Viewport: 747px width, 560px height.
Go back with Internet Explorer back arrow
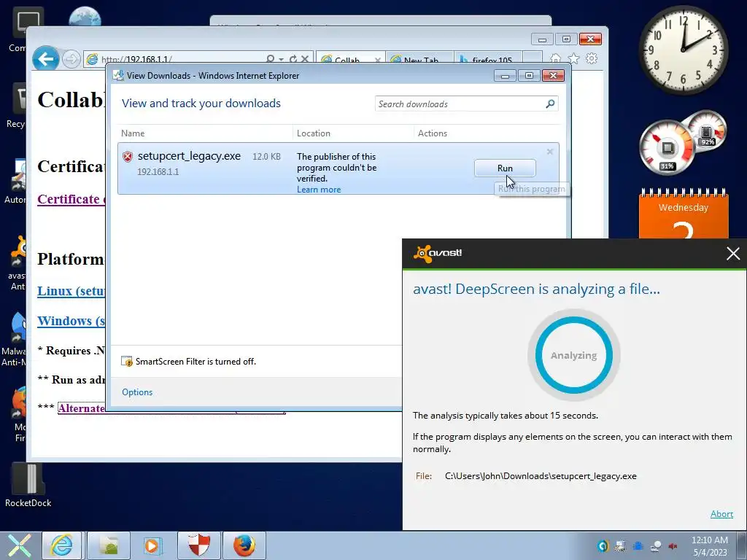click(46, 59)
